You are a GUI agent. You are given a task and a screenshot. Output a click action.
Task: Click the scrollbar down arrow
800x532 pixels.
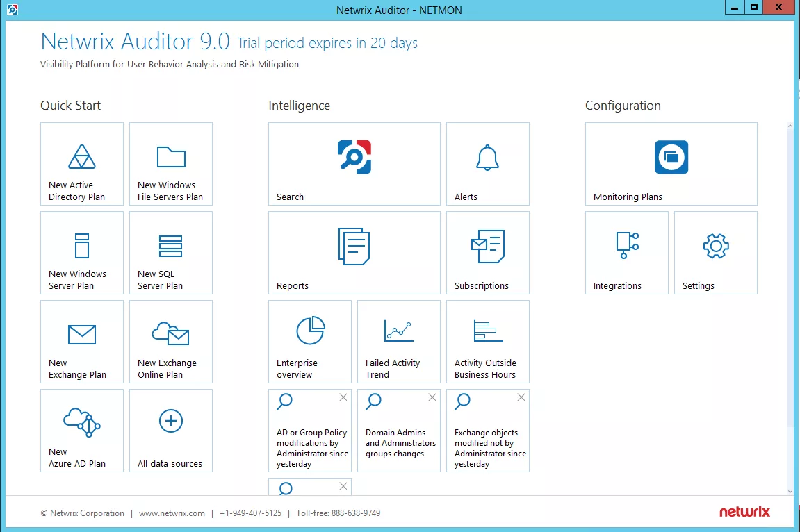pyautogui.click(x=790, y=492)
